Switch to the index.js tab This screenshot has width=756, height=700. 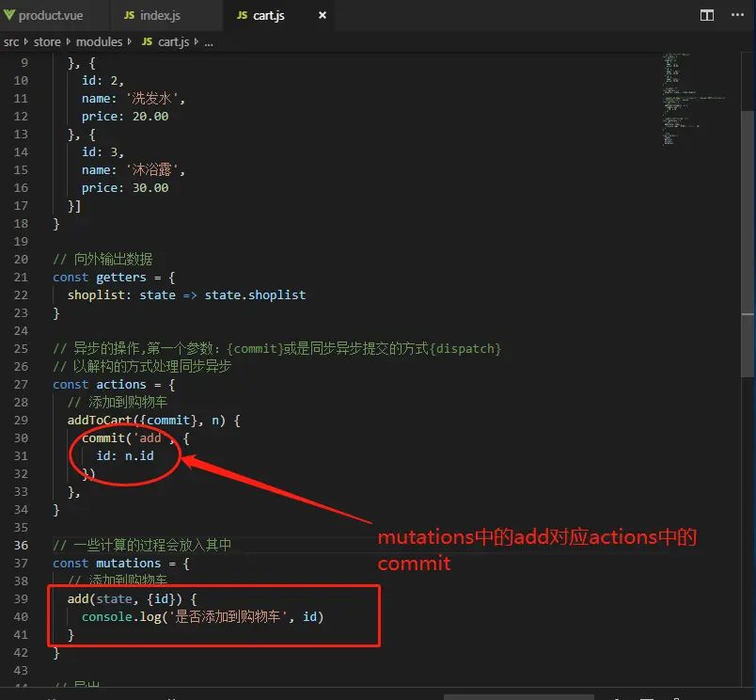click(160, 15)
